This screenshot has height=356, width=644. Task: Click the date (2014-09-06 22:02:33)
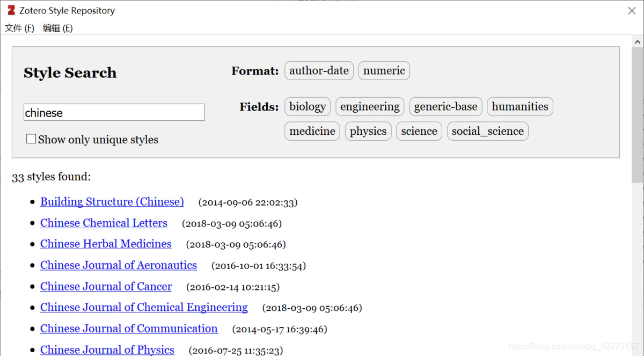pyautogui.click(x=248, y=202)
